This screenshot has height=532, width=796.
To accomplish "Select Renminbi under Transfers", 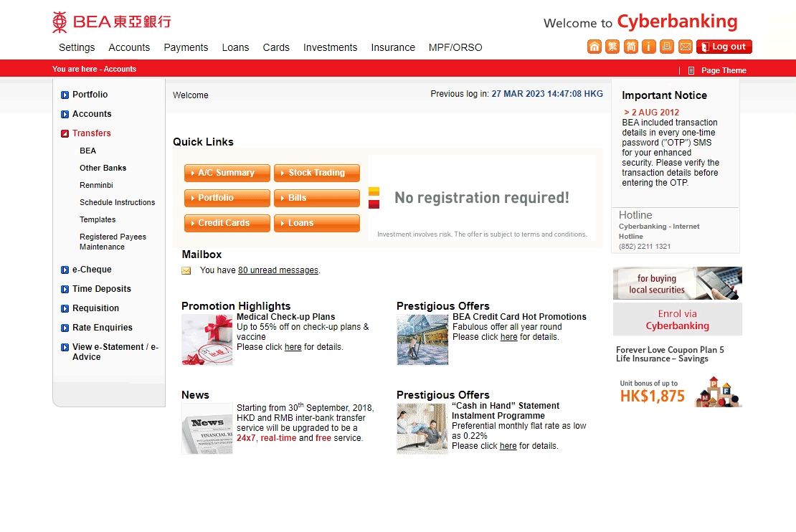I will tap(97, 185).
